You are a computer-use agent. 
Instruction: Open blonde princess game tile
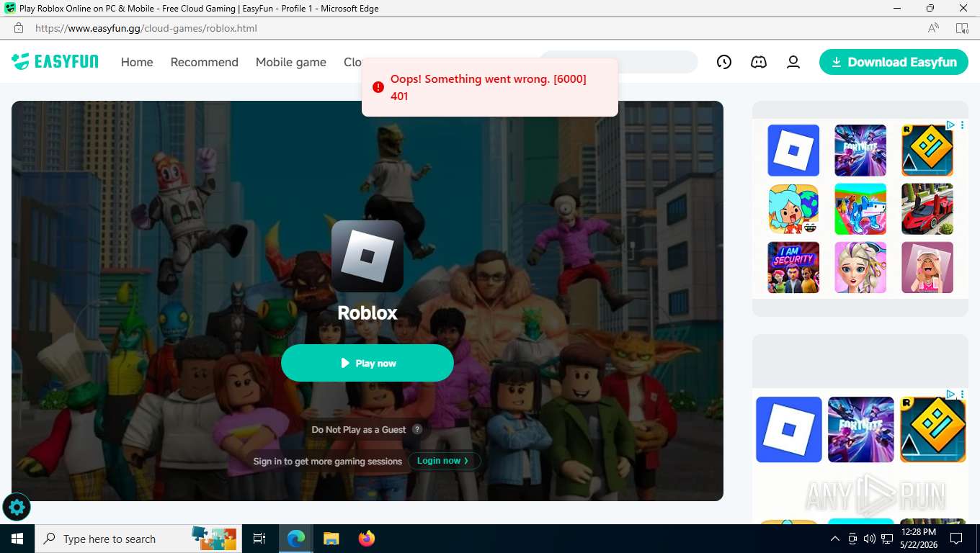[x=860, y=267]
